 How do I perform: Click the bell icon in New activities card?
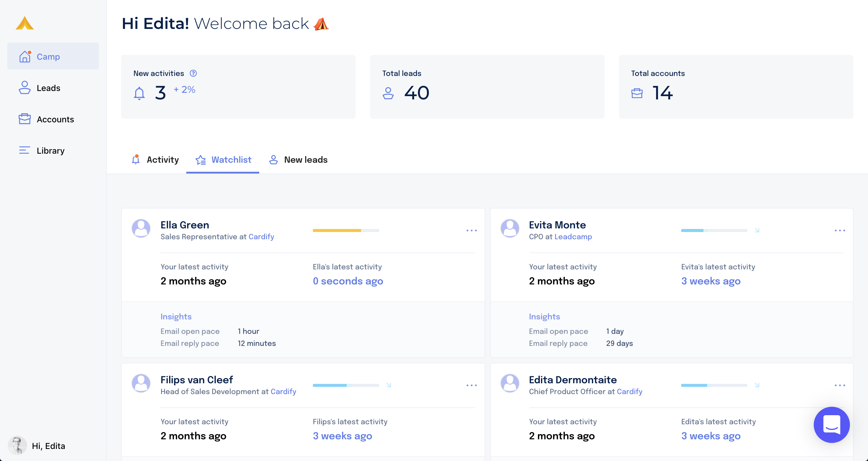(139, 93)
